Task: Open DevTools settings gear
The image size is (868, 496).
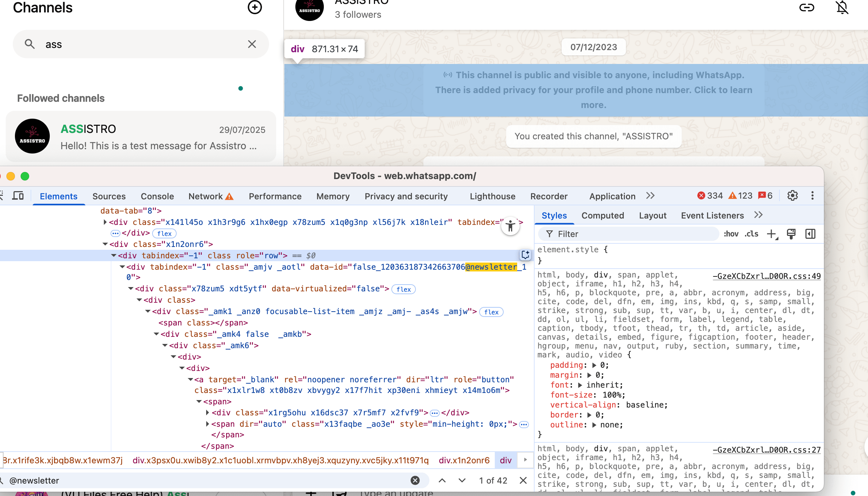Action: pos(793,196)
